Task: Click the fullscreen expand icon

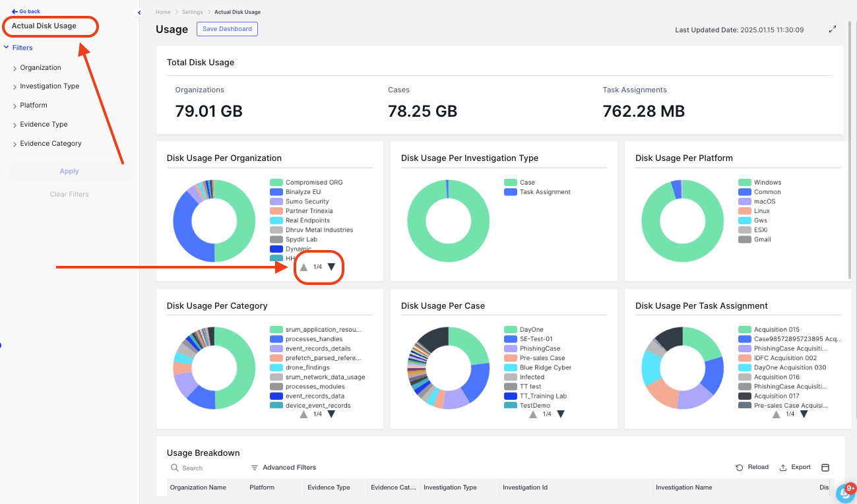Action: [833, 29]
